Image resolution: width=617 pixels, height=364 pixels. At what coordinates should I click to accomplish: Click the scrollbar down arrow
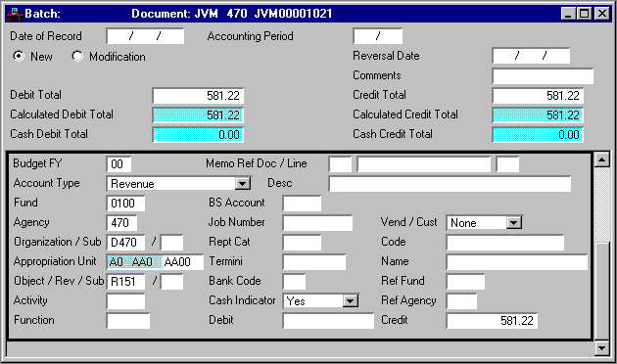pos(602,347)
